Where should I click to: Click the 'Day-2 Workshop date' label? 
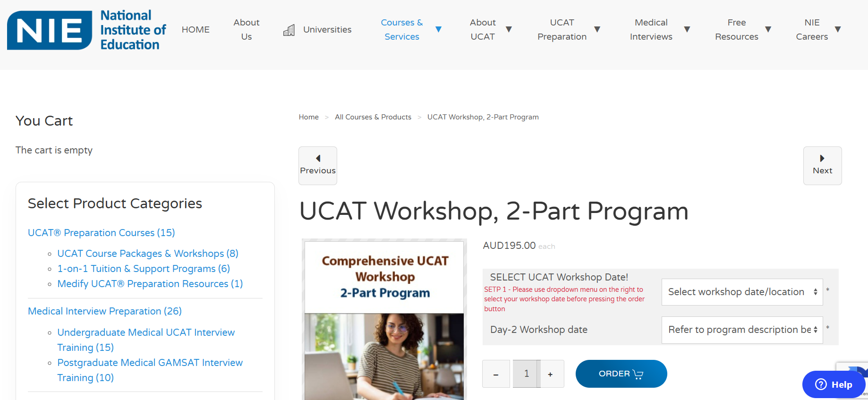(539, 330)
